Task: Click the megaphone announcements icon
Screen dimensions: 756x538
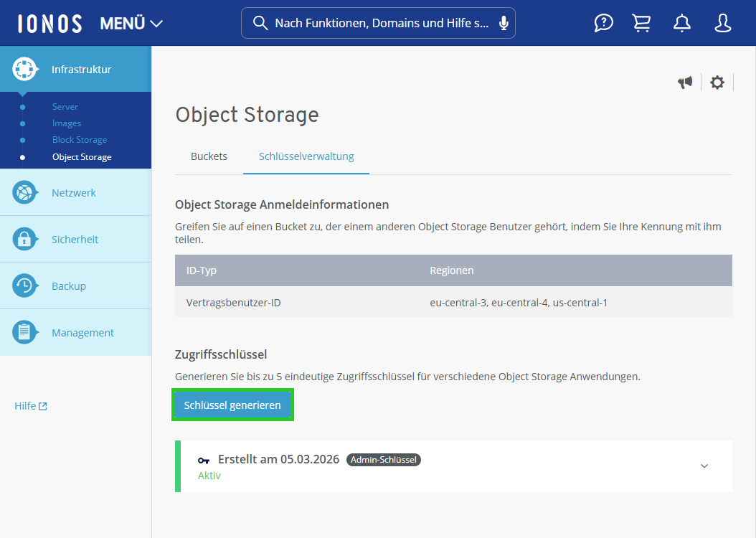Action: [x=685, y=82]
